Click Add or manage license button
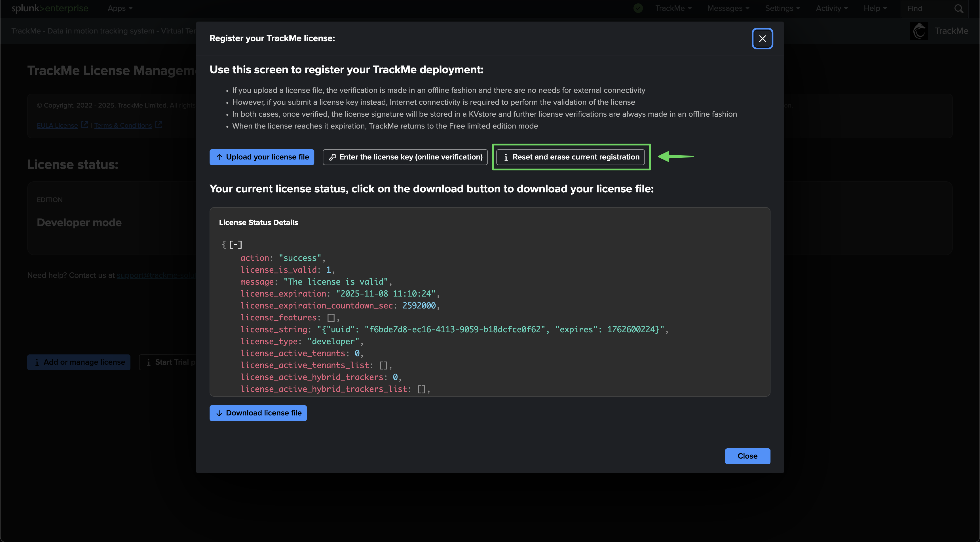 pos(79,362)
